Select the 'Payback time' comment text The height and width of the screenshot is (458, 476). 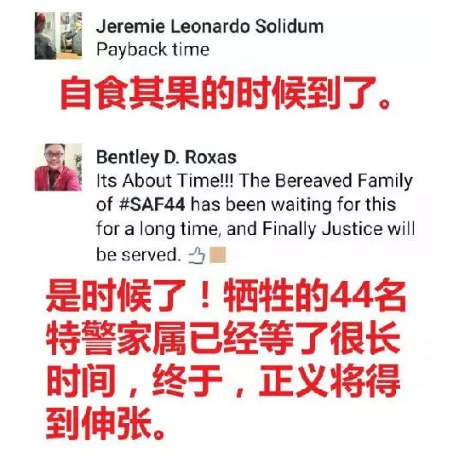152,49
